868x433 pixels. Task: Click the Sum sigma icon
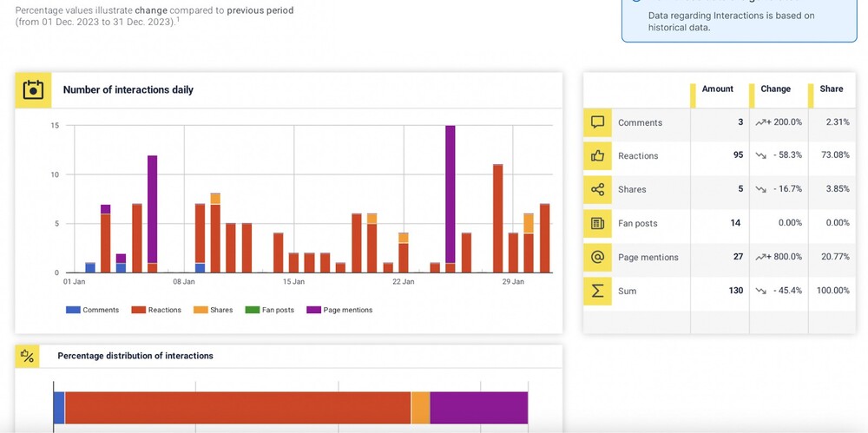597,291
